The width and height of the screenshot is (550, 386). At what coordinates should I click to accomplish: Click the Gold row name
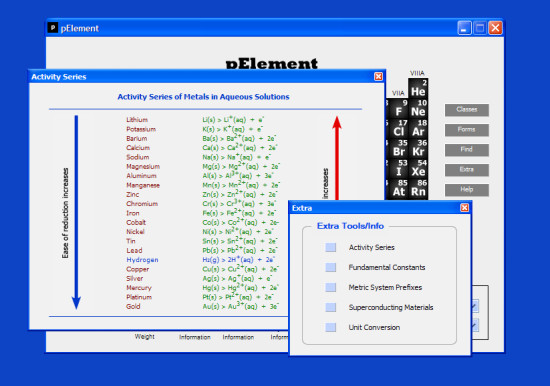tap(133, 306)
